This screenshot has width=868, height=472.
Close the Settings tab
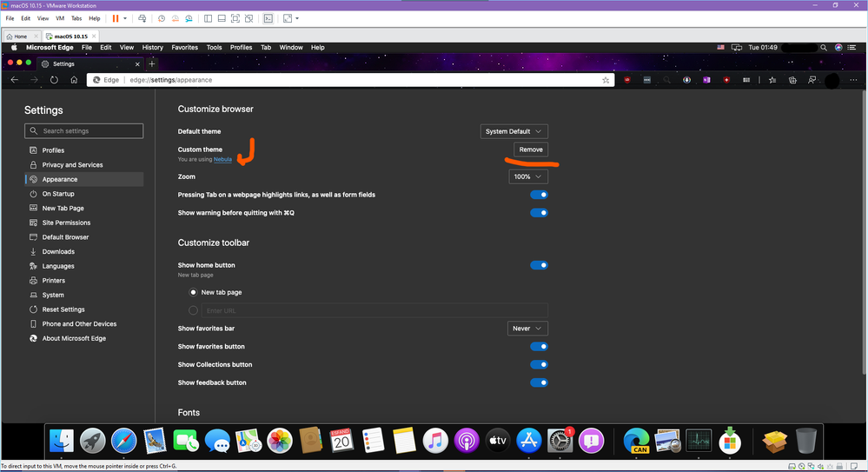click(137, 64)
